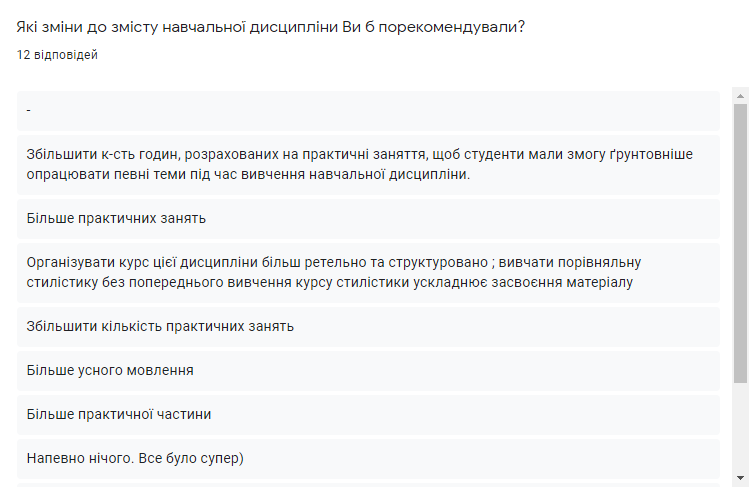Click the response starting "Організувати курс цієї дисципліни"
753x487 pixels.
[x=368, y=272]
